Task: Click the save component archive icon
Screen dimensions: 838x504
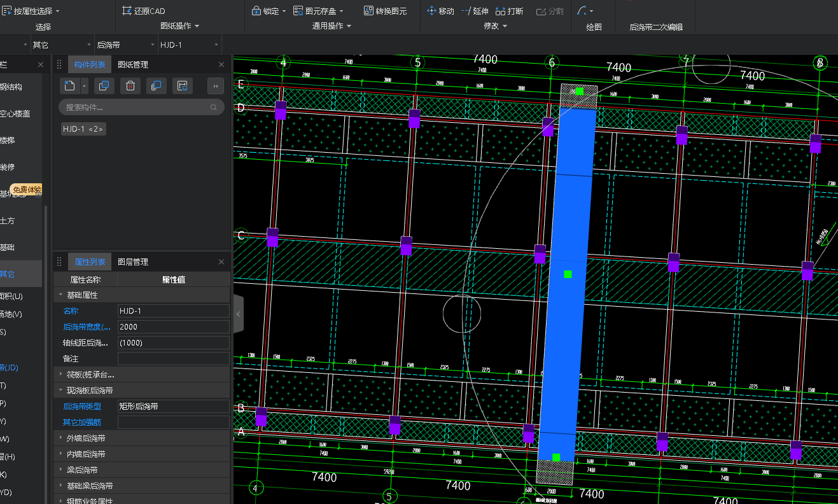Action: point(182,86)
